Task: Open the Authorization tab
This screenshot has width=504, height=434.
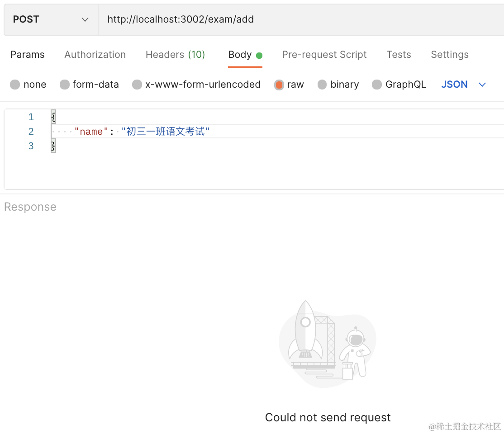Action: [95, 55]
